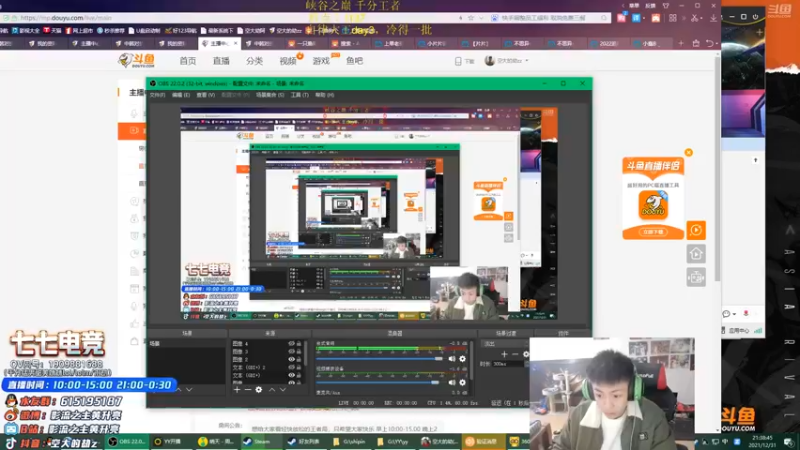The height and width of the screenshot is (450, 800).
Task: Open Douyu 游戏 nav link
Action: [321, 61]
